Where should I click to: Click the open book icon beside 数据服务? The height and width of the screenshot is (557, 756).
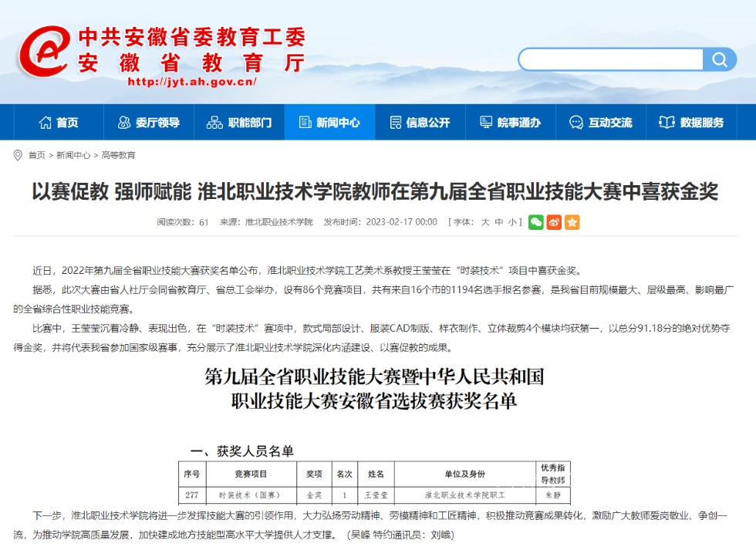(667, 123)
